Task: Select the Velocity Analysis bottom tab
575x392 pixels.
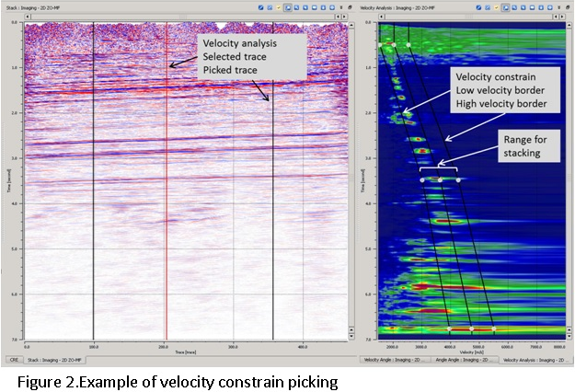Action: [x=535, y=359]
